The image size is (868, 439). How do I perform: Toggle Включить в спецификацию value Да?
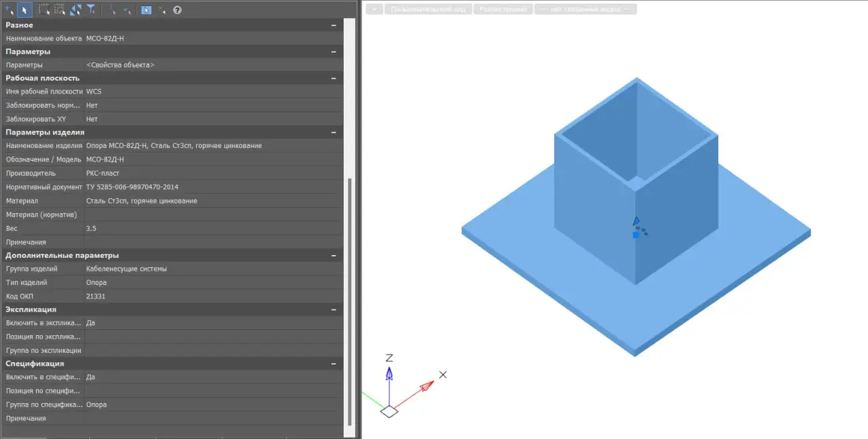click(x=210, y=377)
